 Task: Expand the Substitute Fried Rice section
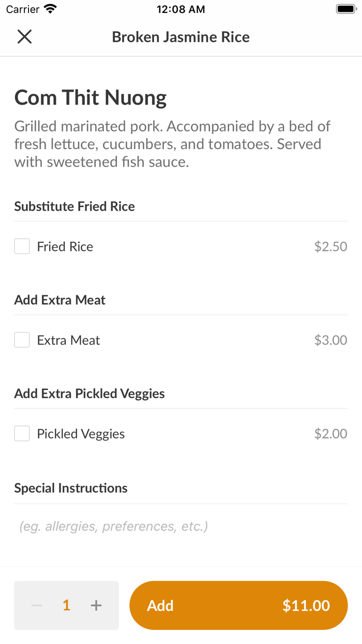click(74, 206)
